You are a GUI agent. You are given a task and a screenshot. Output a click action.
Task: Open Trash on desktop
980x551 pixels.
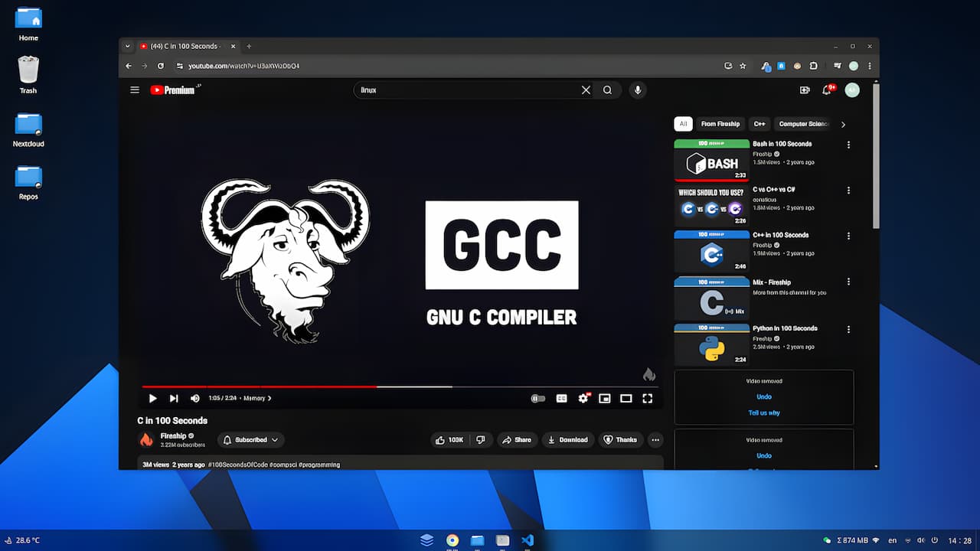click(28, 76)
